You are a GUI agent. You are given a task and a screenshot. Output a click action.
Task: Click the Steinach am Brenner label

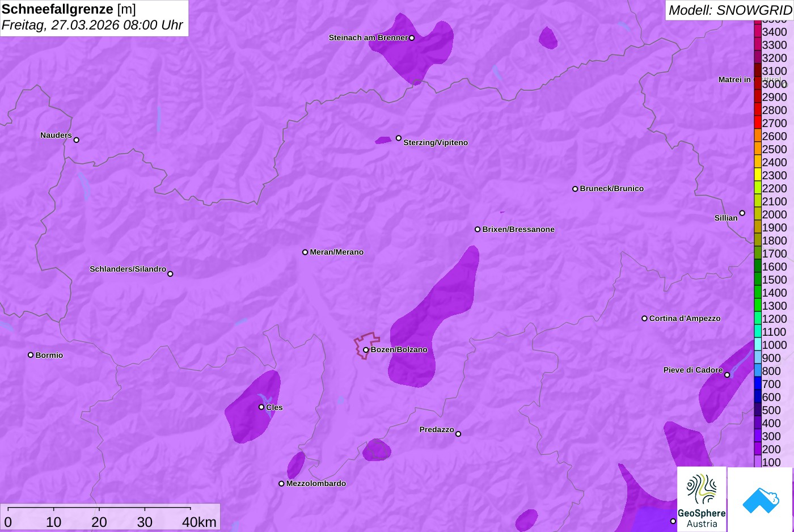click(368, 37)
